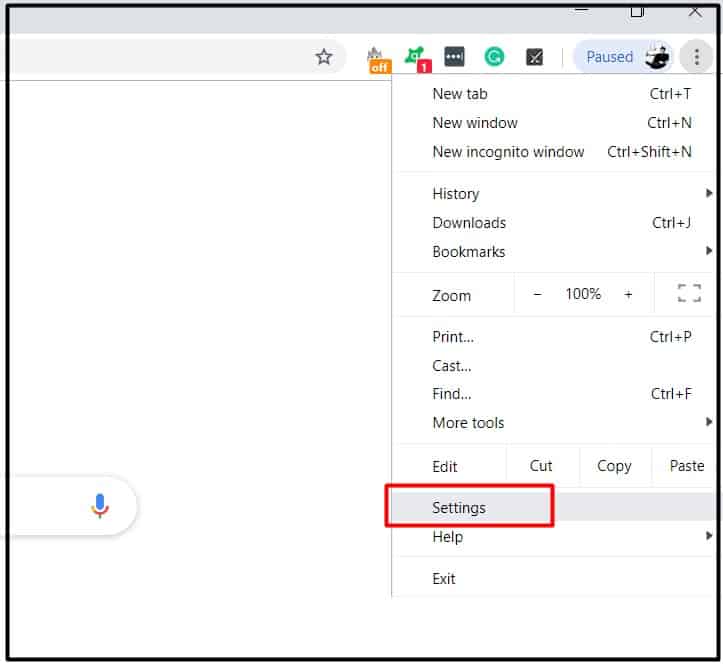The image size is (723, 667).
Task: Open the green extension with red 1 badge
Action: [417, 59]
